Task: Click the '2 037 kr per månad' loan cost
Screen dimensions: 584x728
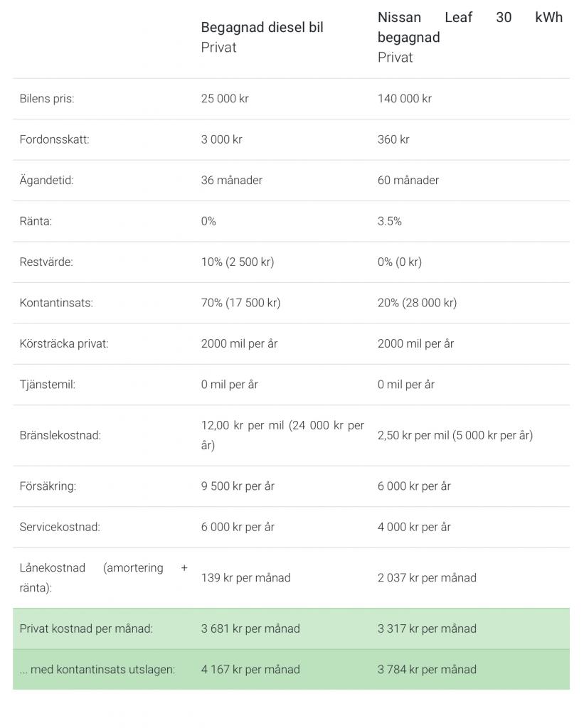Action: click(x=427, y=577)
